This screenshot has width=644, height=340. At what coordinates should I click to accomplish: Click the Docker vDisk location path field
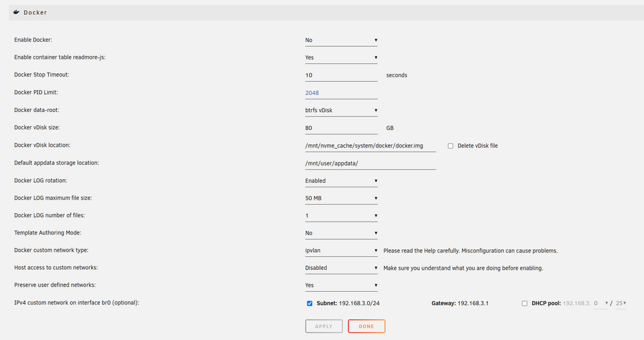pyautogui.click(x=370, y=146)
